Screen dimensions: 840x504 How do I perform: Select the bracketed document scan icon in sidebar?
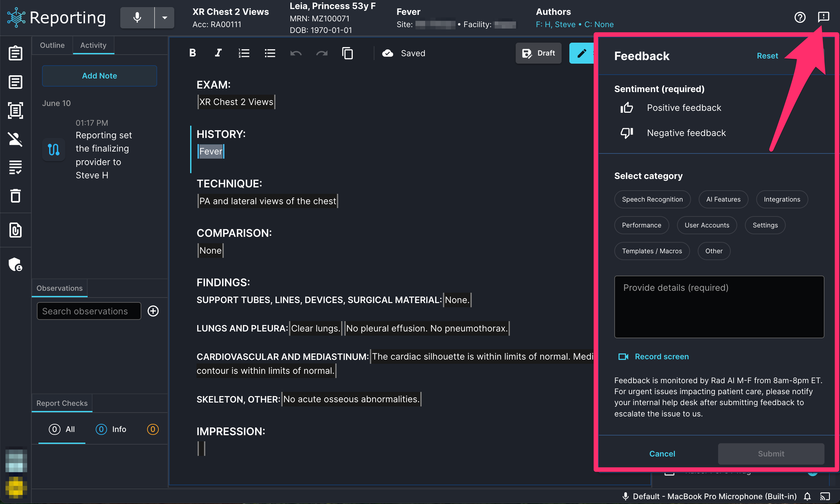click(16, 110)
